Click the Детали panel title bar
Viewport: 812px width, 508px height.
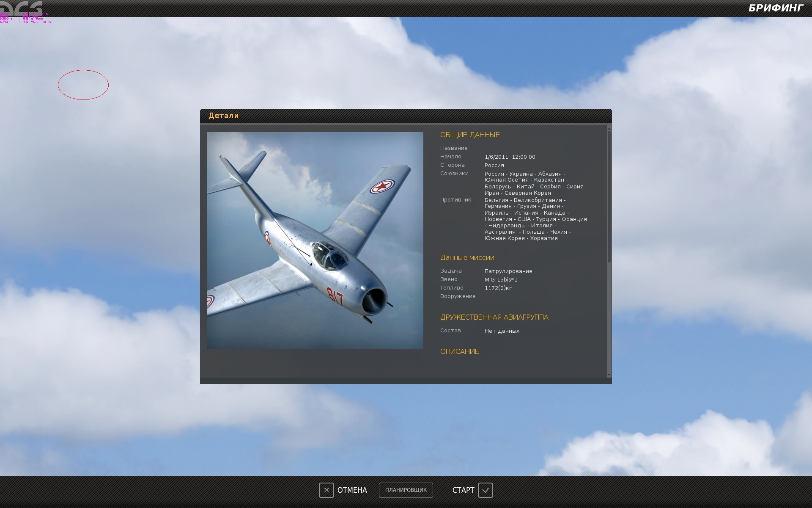point(406,116)
